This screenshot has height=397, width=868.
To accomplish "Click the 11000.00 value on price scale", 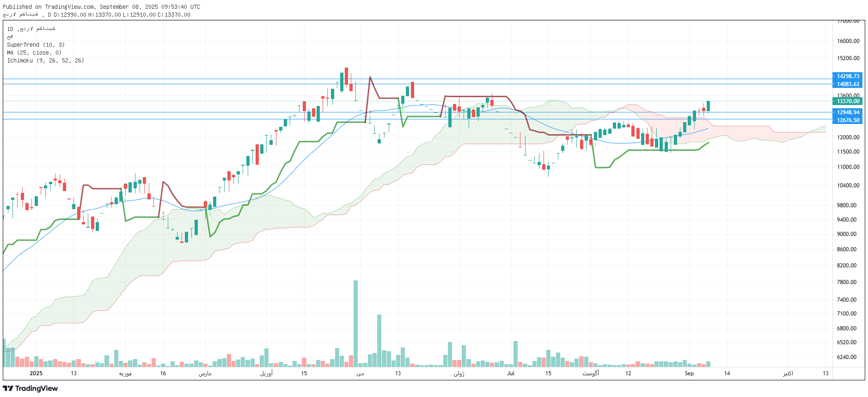I will pos(848,167).
